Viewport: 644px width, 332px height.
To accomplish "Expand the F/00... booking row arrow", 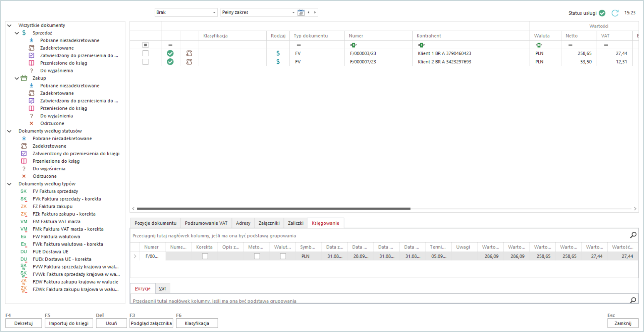I will (135, 256).
